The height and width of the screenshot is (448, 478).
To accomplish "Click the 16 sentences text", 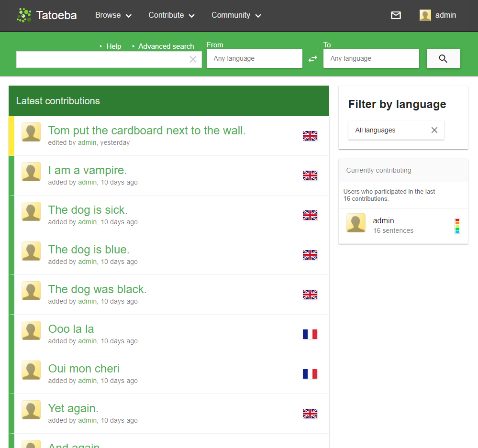I will tap(393, 230).
